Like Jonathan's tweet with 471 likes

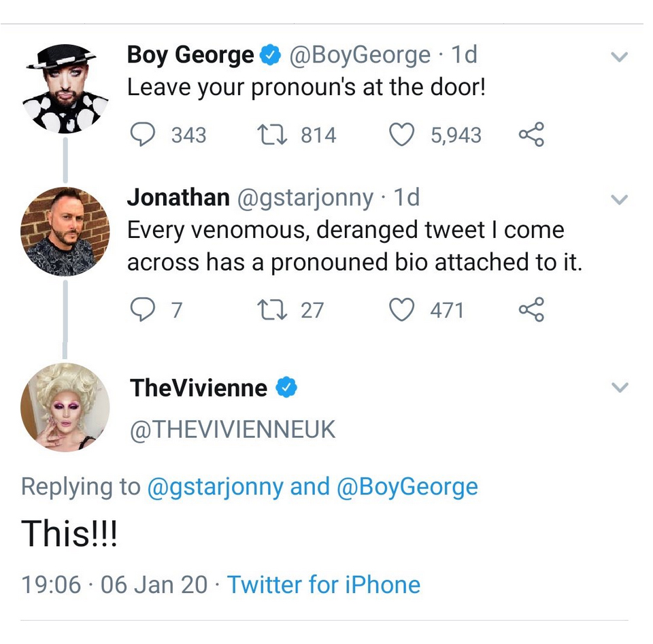pos(402,310)
